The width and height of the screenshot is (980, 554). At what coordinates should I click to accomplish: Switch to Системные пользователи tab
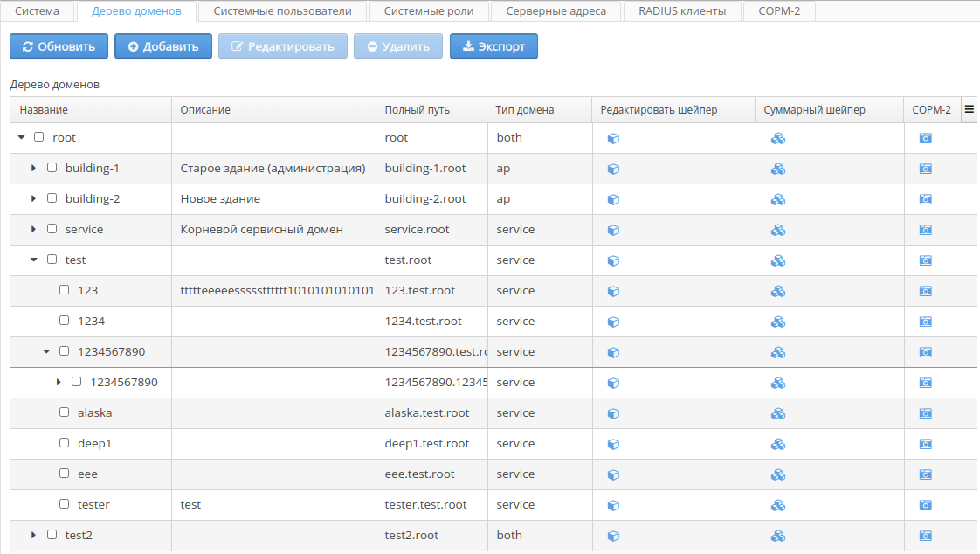(x=282, y=11)
